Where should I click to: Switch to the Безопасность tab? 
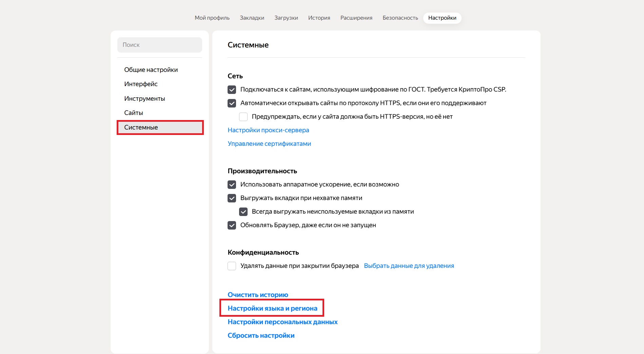(x=400, y=18)
